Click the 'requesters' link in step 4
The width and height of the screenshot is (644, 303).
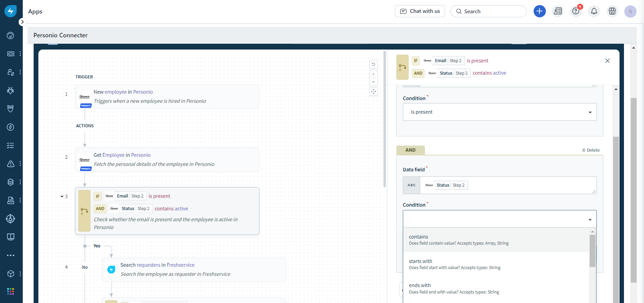point(148,265)
